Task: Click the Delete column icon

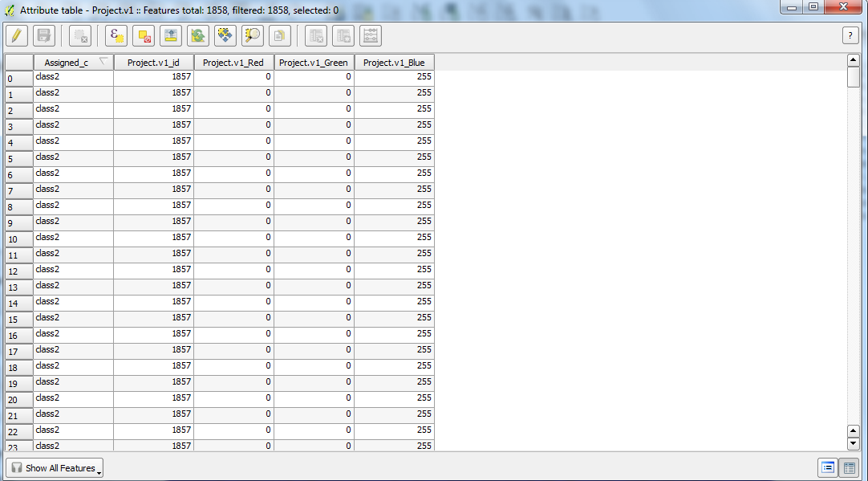Action: click(316, 36)
